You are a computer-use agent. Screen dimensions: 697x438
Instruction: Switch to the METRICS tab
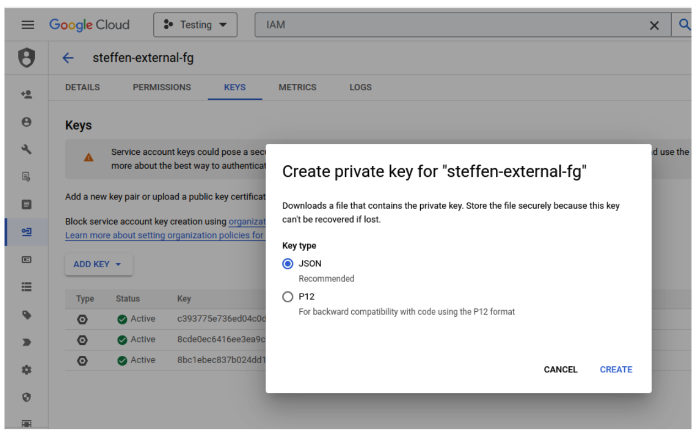coord(297,87)
